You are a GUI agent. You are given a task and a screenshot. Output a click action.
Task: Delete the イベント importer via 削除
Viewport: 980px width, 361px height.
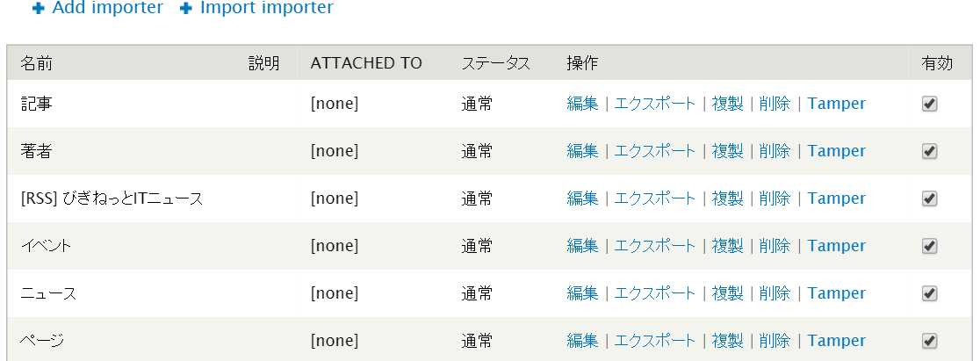pyautogui.click(x=775, y=246)
